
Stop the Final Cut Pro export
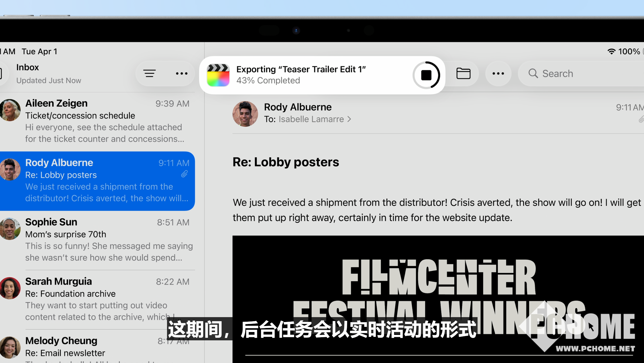(426, 75)
